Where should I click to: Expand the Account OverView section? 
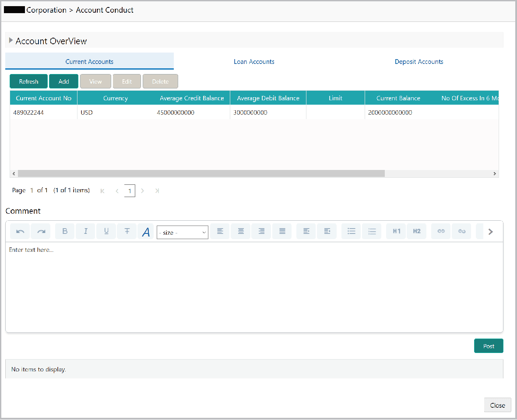coord(11,41)
